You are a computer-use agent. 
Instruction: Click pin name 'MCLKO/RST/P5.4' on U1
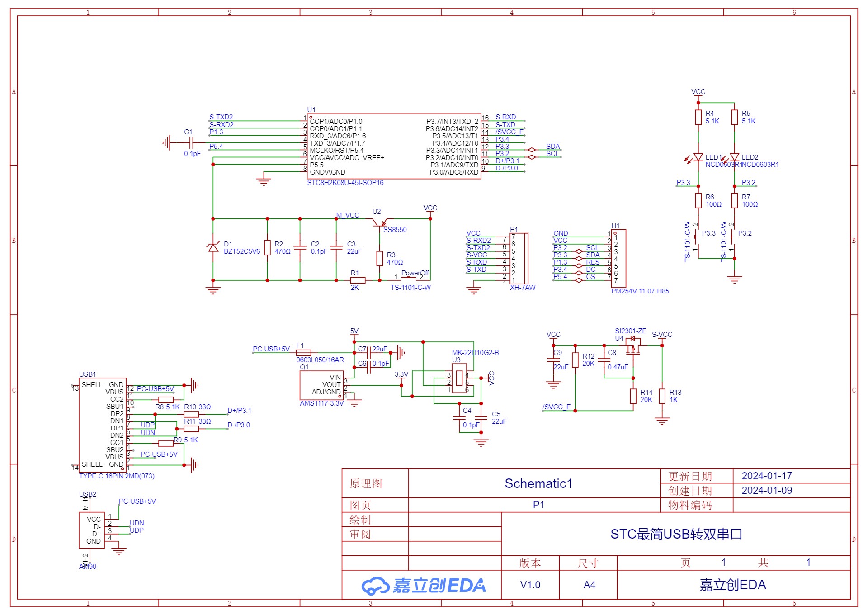click(336, 151)
